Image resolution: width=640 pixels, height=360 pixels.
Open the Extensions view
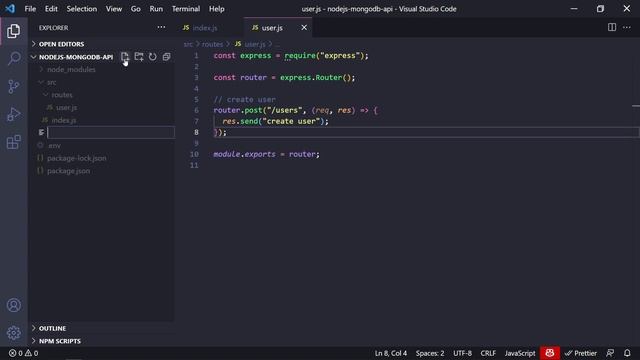click(13, 142)
